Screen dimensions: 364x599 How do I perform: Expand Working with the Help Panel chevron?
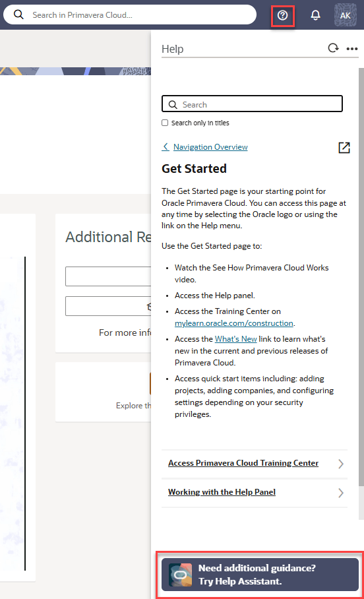[x=341, y=493]
